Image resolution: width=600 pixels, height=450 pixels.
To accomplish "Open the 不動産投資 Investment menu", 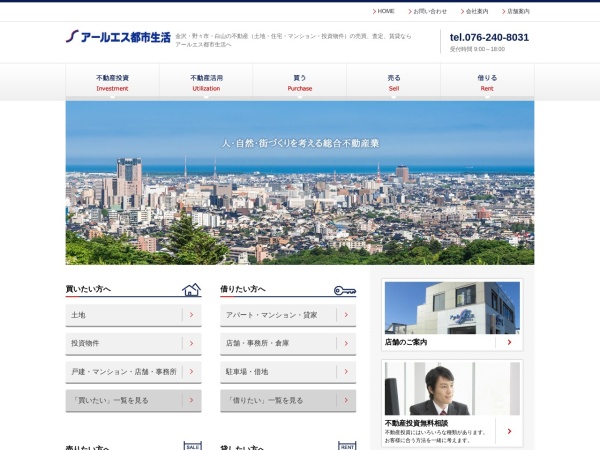I will point(112,82).
